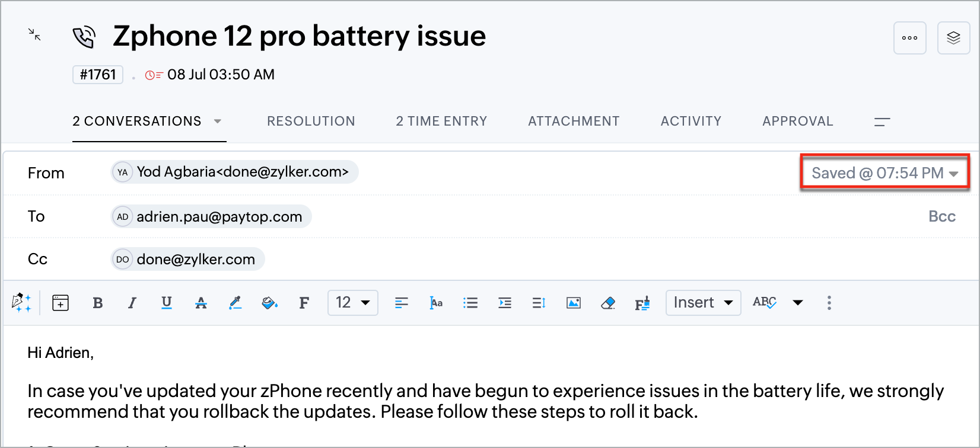Open the 2 Time Entry tab
Viewport: 980px width, 448px height.
[441, 121]
